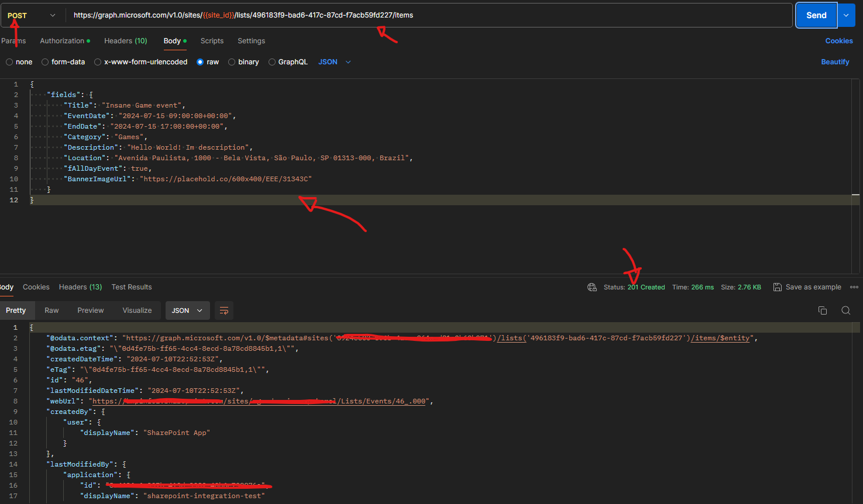Click the "displayName": "SharePoint App" line
863x504 pixels.
(x=145, y=433)
